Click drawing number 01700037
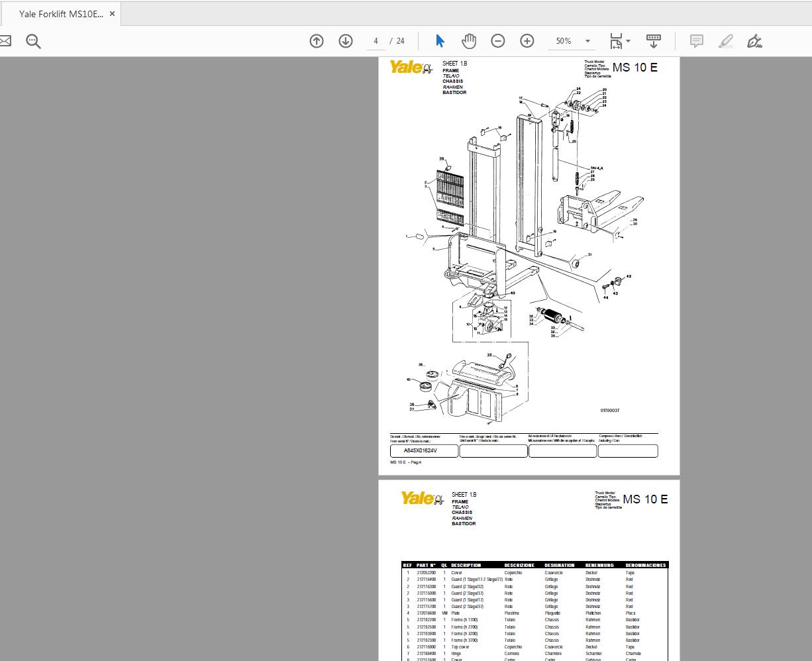 pyautogui.click(x=610, y=411)
